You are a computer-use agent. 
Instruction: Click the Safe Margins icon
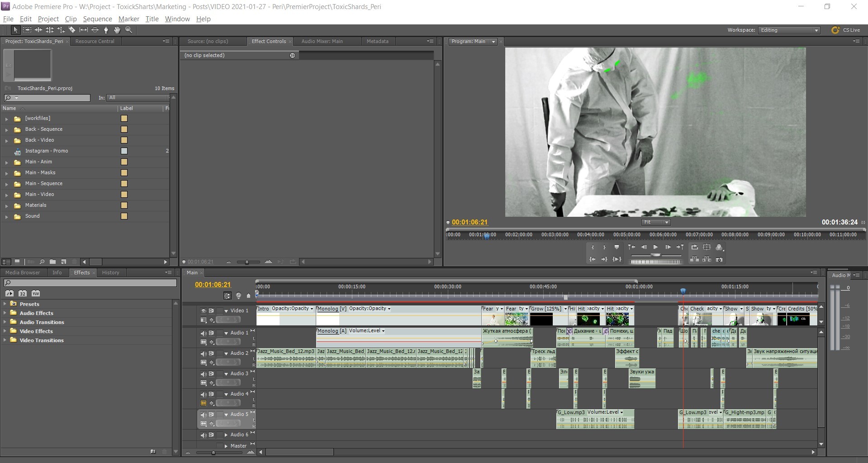tap(707, 247)
